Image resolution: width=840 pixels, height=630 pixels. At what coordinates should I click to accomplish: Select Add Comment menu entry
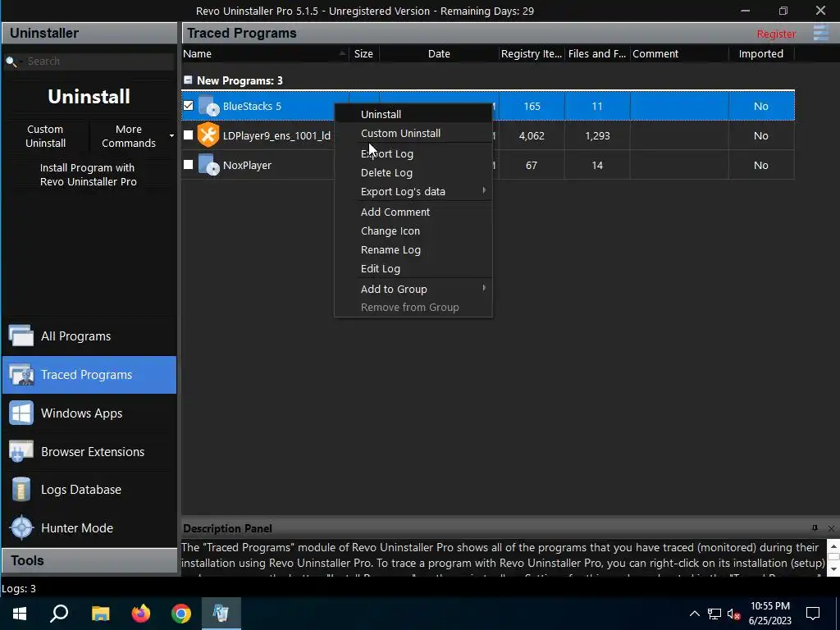tap(413, 212)
